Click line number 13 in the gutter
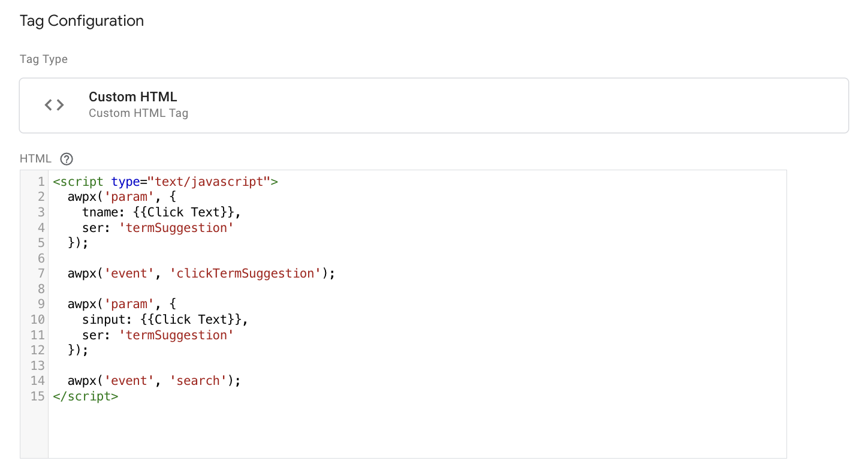The height and width of the screenshot is (470, 868). 38,366
